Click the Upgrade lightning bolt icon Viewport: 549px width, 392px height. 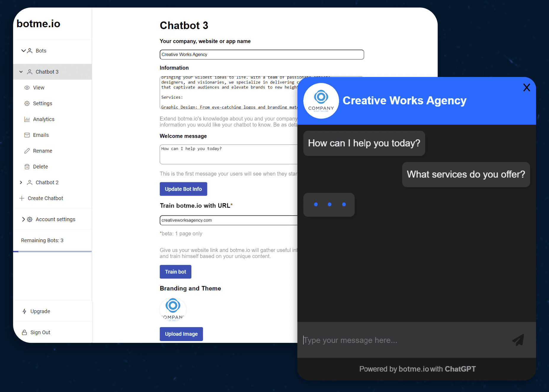(x=25, y=311)
